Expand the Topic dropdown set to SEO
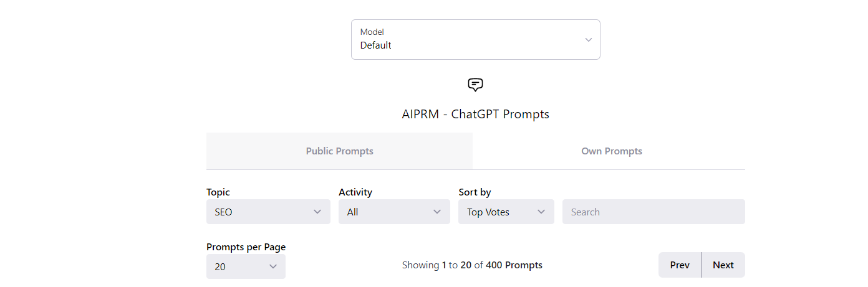Screen dimensions: 868x287 coord(268,212)
